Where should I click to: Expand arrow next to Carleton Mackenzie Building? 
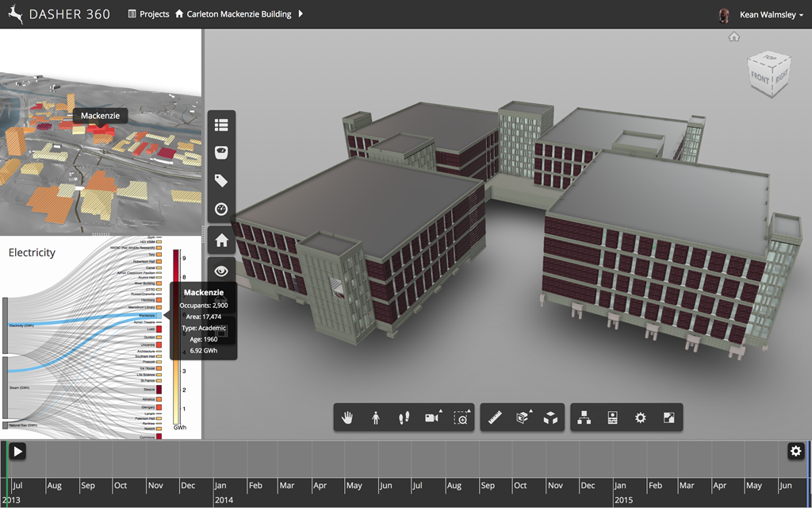pyautogui.click(x=301, y=14)
